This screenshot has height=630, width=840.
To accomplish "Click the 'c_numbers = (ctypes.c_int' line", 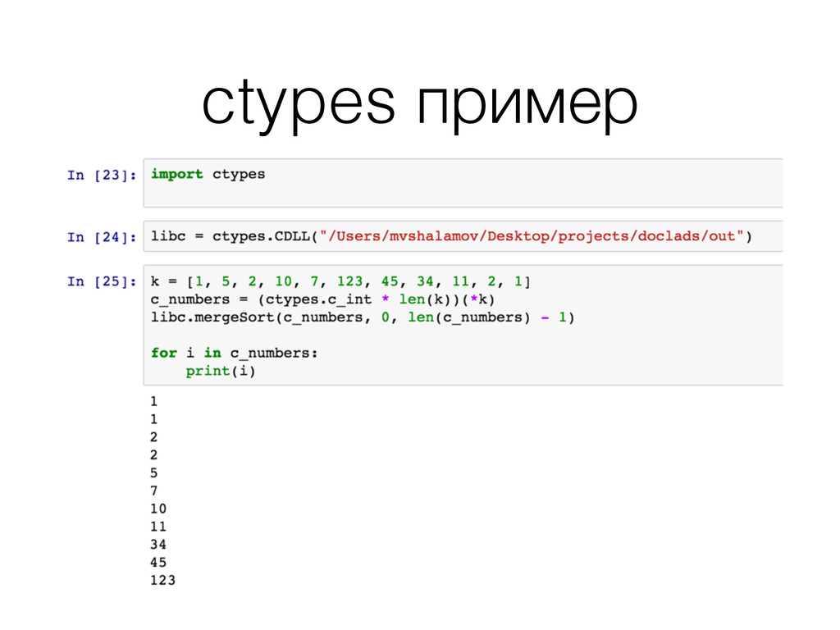I will tap(322, 299).
